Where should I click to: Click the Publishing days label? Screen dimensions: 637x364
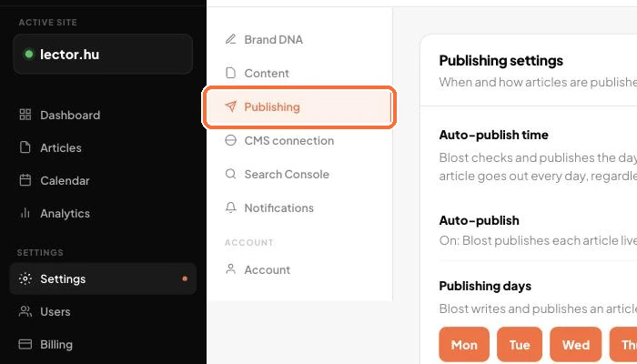pos(485,286)
